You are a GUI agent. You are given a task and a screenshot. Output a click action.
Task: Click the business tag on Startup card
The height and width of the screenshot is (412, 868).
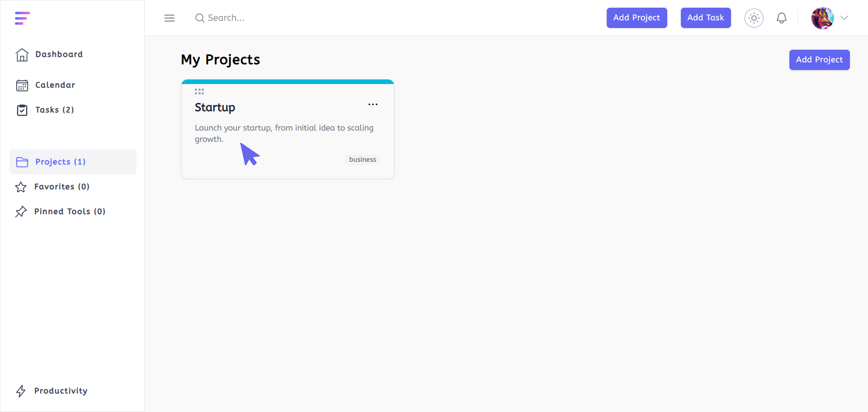click(x=363, y=159)
